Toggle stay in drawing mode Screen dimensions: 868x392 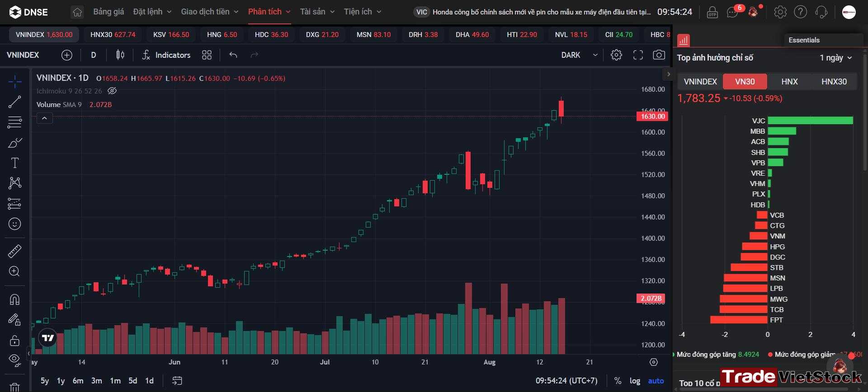[x=15, y=320]
